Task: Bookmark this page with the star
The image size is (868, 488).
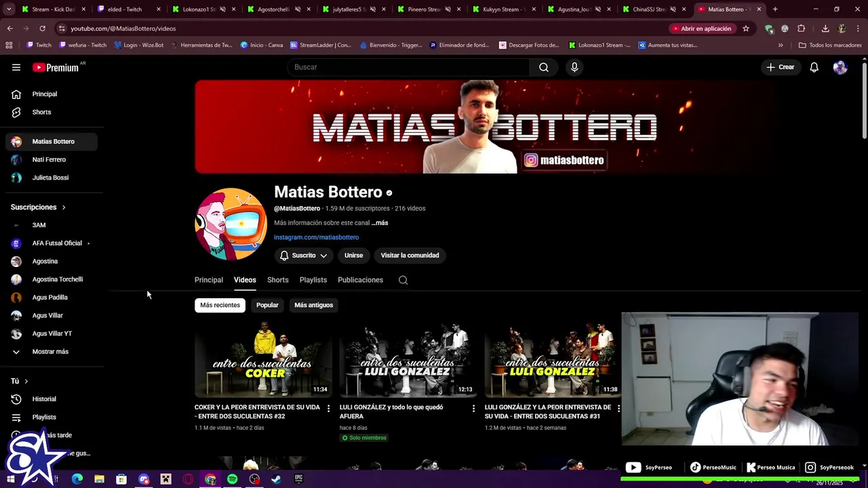Action: click(x=746, y=28)
